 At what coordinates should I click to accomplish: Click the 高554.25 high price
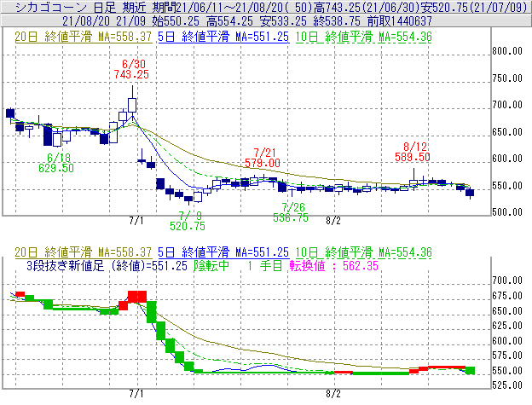229,21
